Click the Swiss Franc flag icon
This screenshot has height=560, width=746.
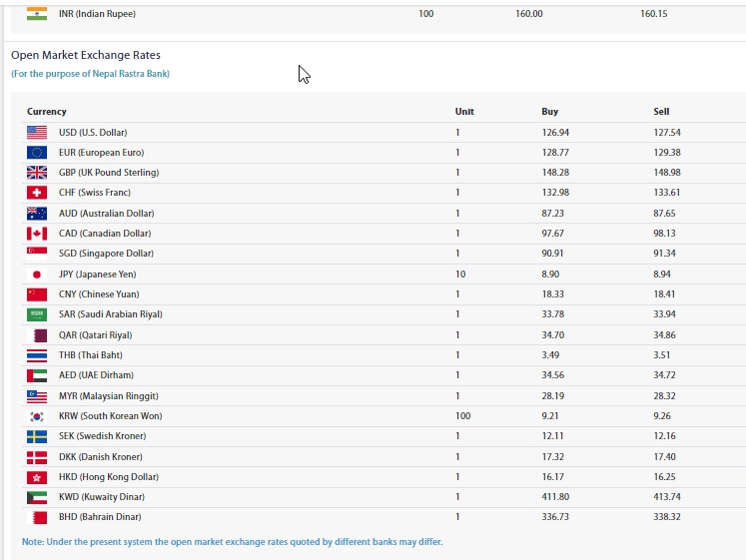pyautogui.click(x=37, y=193)
